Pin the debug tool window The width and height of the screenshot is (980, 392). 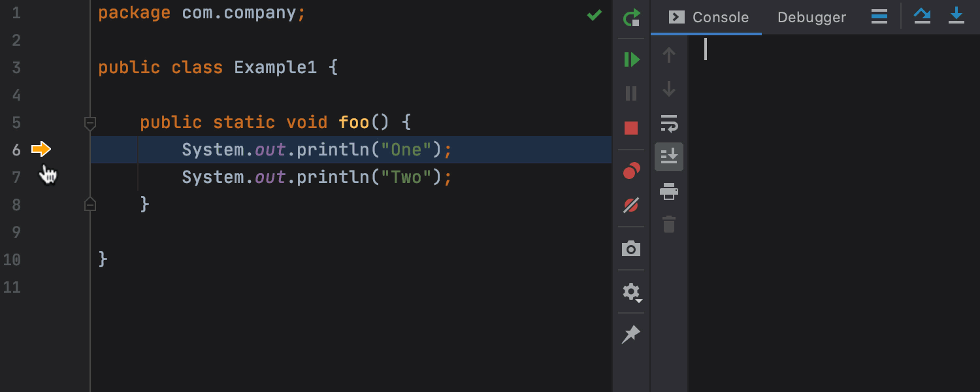pyautogui.click(x=630, y=335)
